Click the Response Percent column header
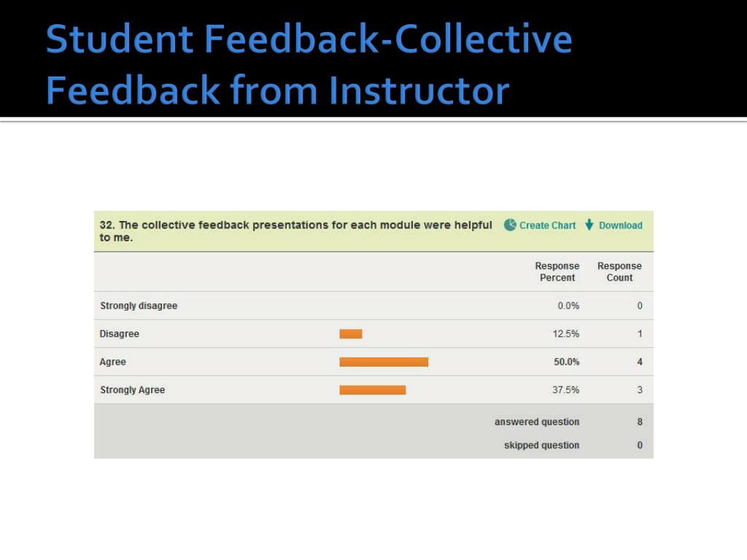 (x=557, y=271)
